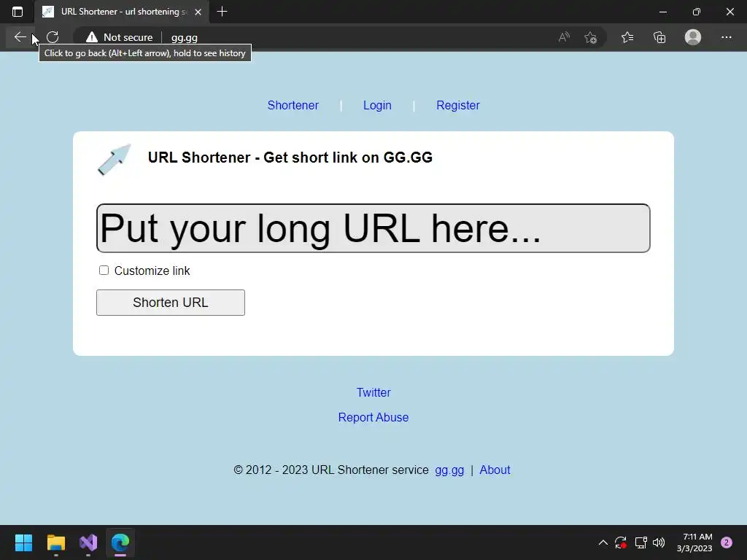The width and height of the screenshot is (747, 560).
Task: Click the gg.gg address bar text
Action: click(x=185, y=38)
